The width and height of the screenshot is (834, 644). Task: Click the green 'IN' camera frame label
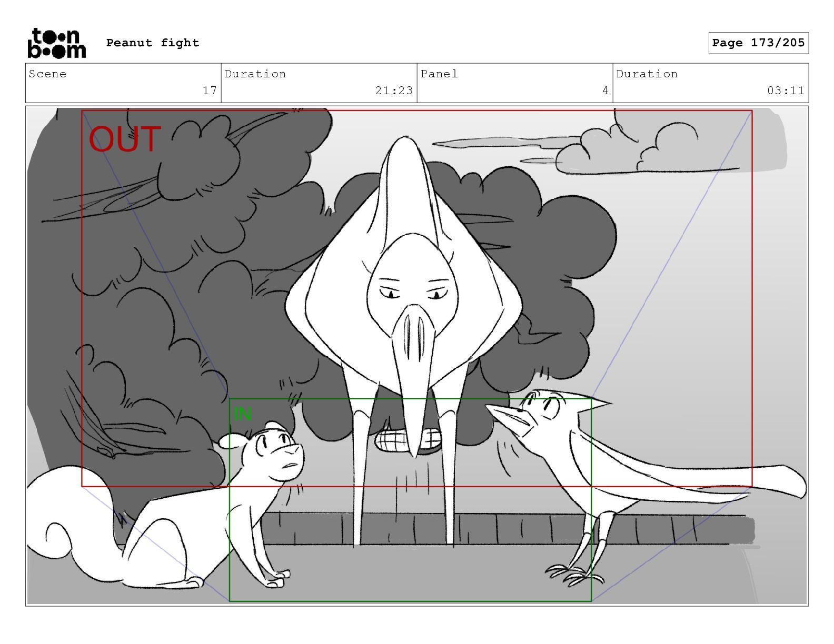pyautogui.click(x=242, y=414)
